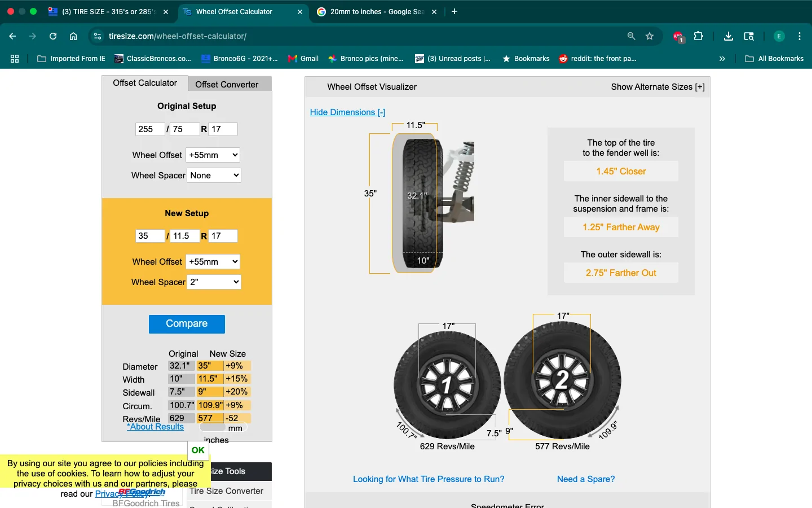The height and width of the screenshot is (508, 812).
Task: Click the address bar URL
Action: (178, 36)
